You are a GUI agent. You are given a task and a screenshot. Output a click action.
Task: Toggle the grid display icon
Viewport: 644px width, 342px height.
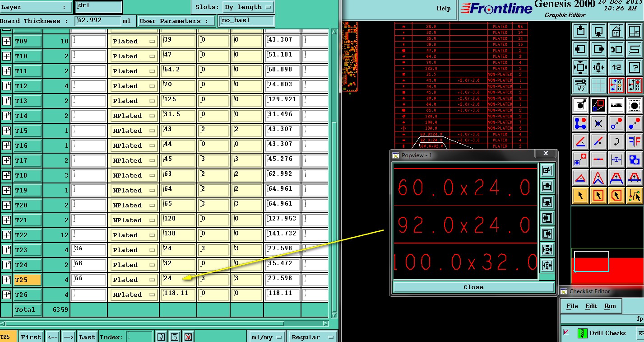[598, 85]
